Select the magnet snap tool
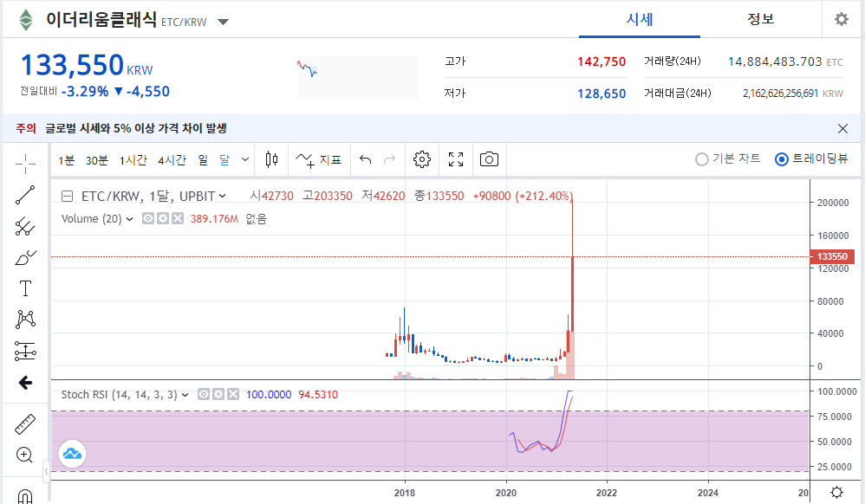 point(25,496)
